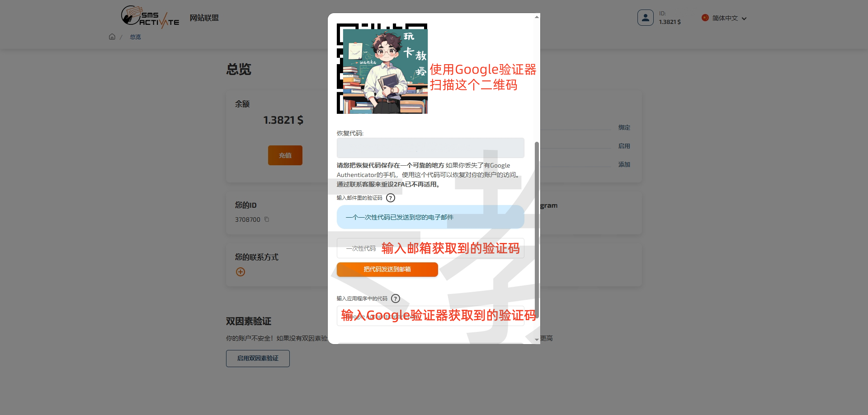Click the 启用 link
Viewport: 868px width, 415px height.
pyautogui.click(x=624, y=146)
